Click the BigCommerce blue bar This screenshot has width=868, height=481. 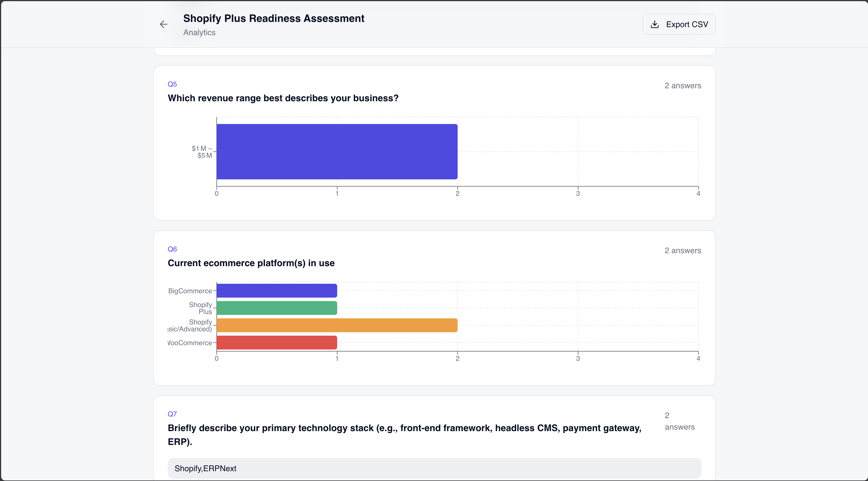[x=277, y=291]
